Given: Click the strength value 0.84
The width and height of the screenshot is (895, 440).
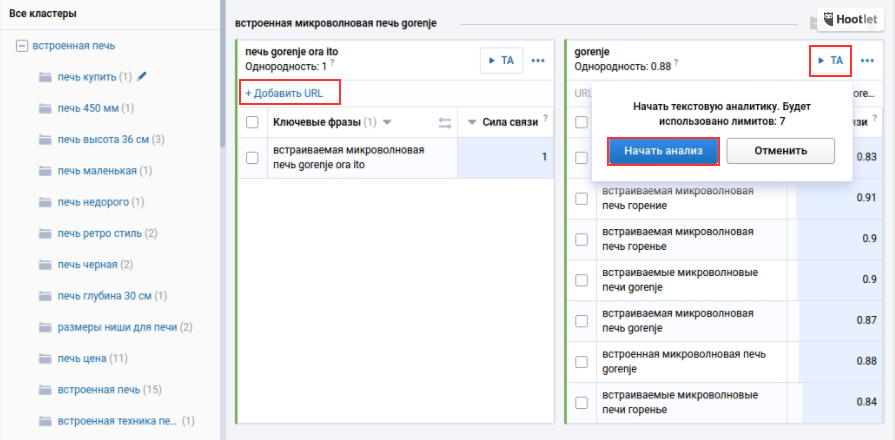Looking at the screenshot, I should point(866,402).
